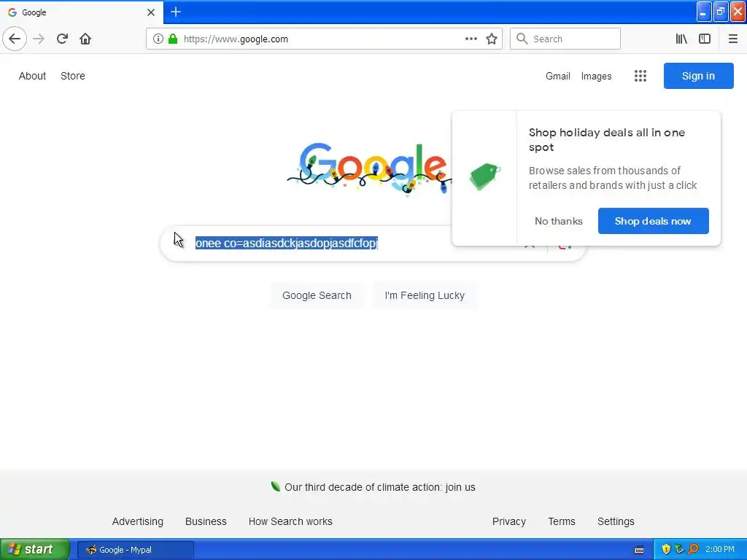Dismiss promo with No thanks
Image resolution: width=747 pixels, height=560 pixels.
pos(558,221)
